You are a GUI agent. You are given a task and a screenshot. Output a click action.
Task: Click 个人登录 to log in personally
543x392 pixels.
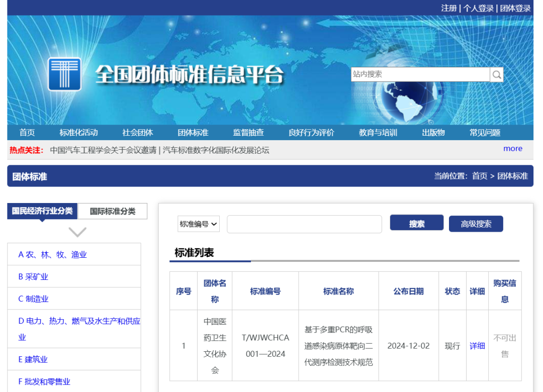coord(480,8)
